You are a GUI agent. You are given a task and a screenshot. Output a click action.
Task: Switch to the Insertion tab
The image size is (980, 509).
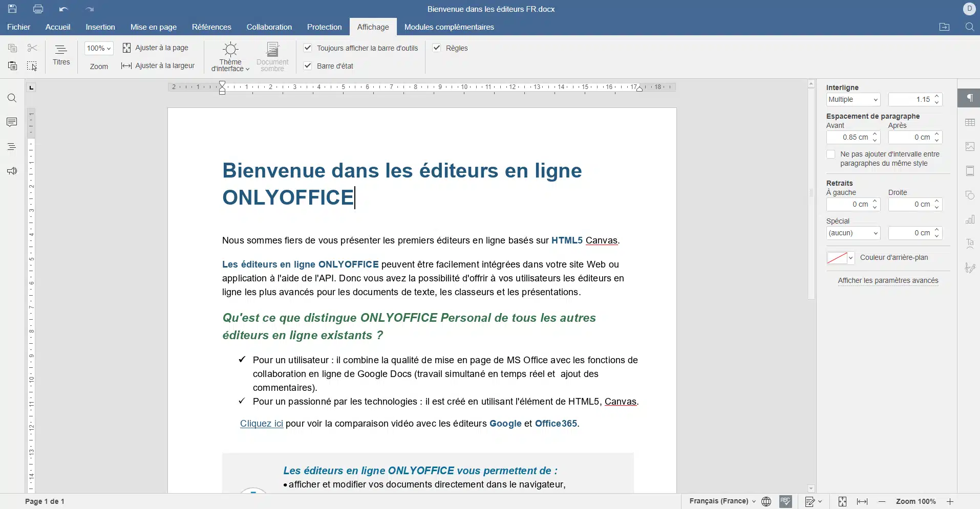[x=100, y=27]
